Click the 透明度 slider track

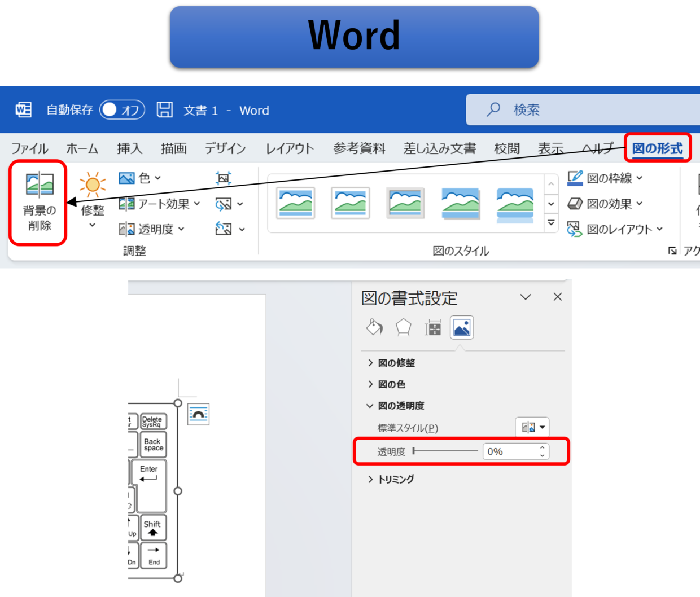[445, 451]
